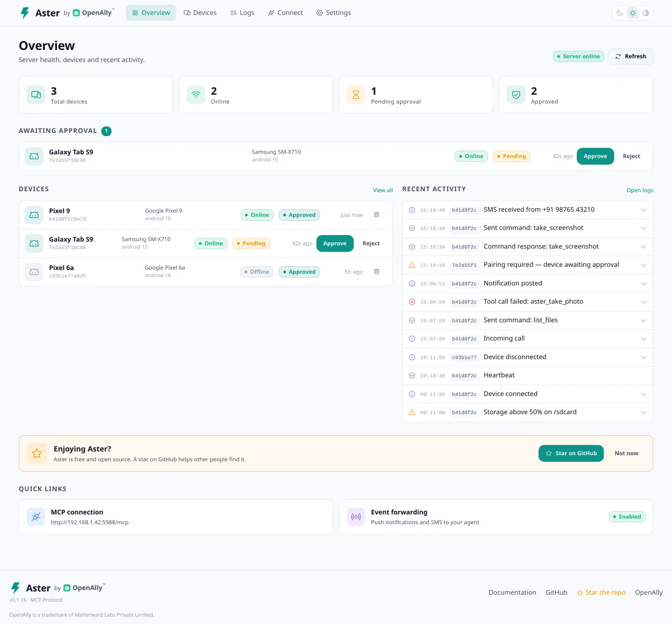The width and height of the screenshot is (672, 625).
Task: Reject Galaxy Tab S9 in Awaiting Approval
Action: point(631,156)
